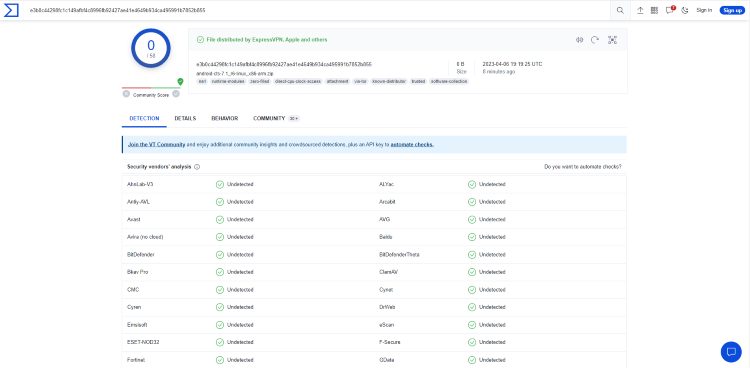The width and height of the screenshot is (750, 368).
Task: Click the green check beside 'File distributed by'
Action: [200, 40]
